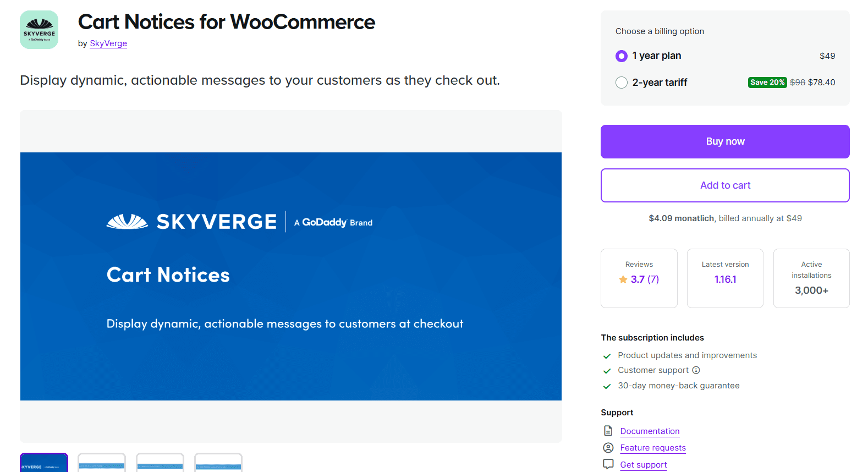Click the checkmark beside Product updates and improvements

(x=607, y=355)
